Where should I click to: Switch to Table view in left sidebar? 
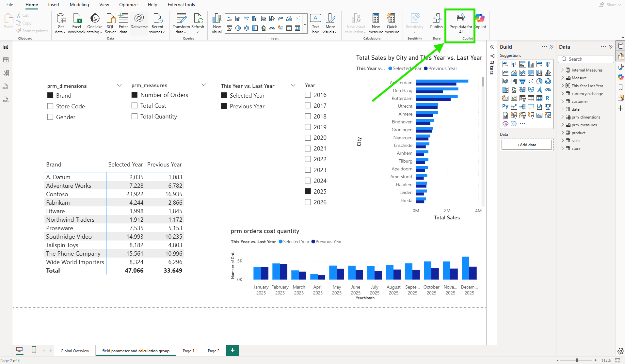[6, 60]
